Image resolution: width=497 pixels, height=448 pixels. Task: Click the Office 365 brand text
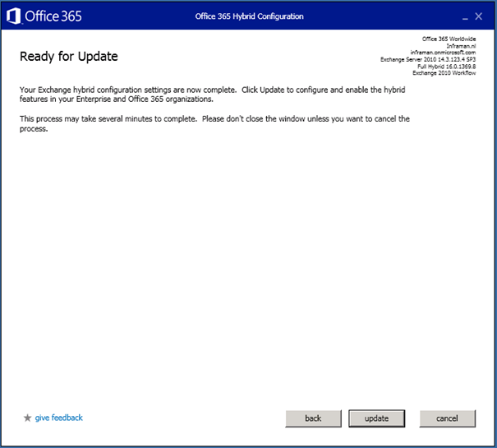click(53, 16)
